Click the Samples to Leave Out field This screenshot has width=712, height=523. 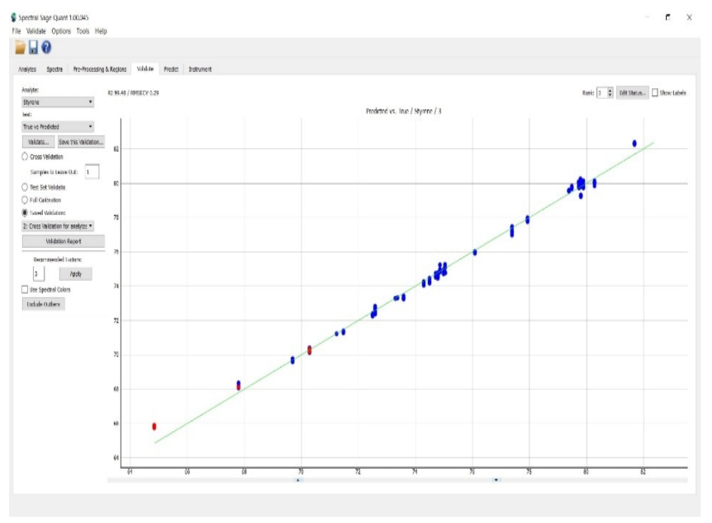pos(92,172)
